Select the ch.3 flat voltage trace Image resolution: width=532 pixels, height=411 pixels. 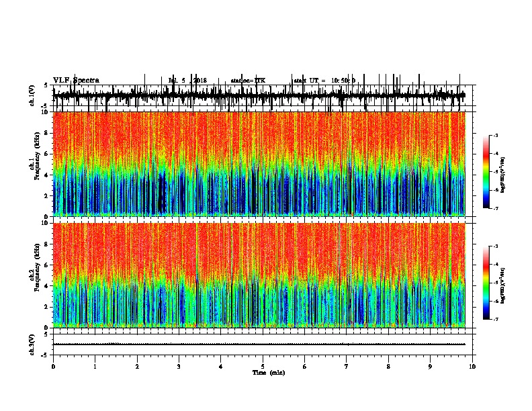(259, 345)
